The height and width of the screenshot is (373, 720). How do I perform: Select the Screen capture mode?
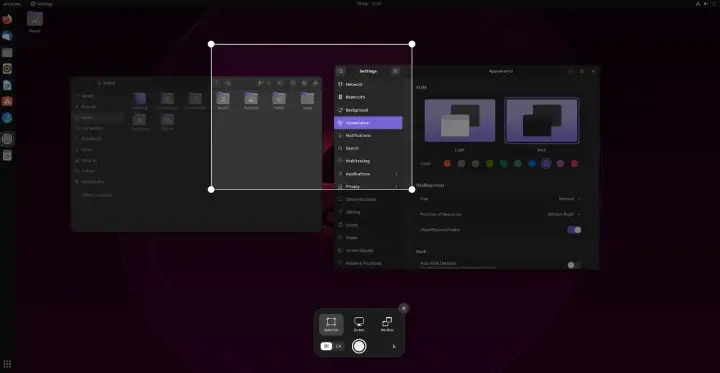point(359,324)
